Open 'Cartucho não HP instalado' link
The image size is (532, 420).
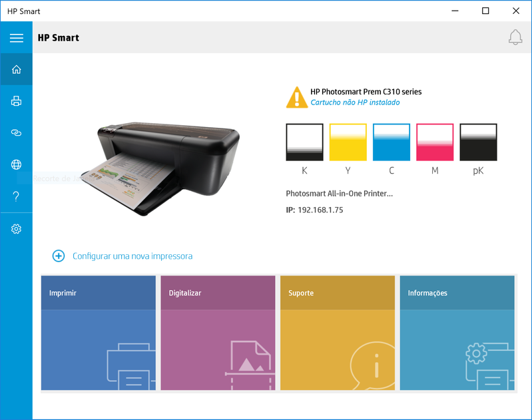click(x=355, y=103)
